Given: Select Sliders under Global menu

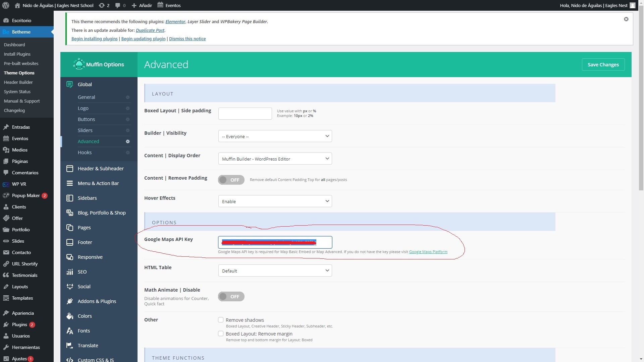Looking at the screenshot, I should click(85, 130).
